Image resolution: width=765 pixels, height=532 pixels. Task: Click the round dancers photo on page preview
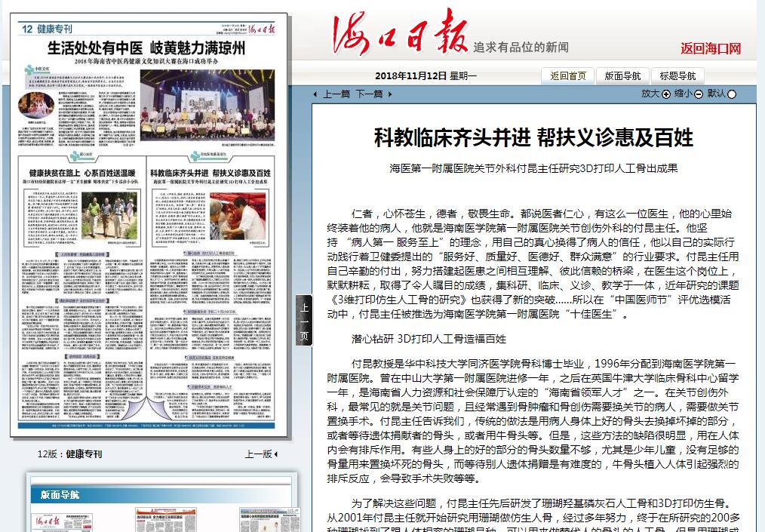coord(36,106)
